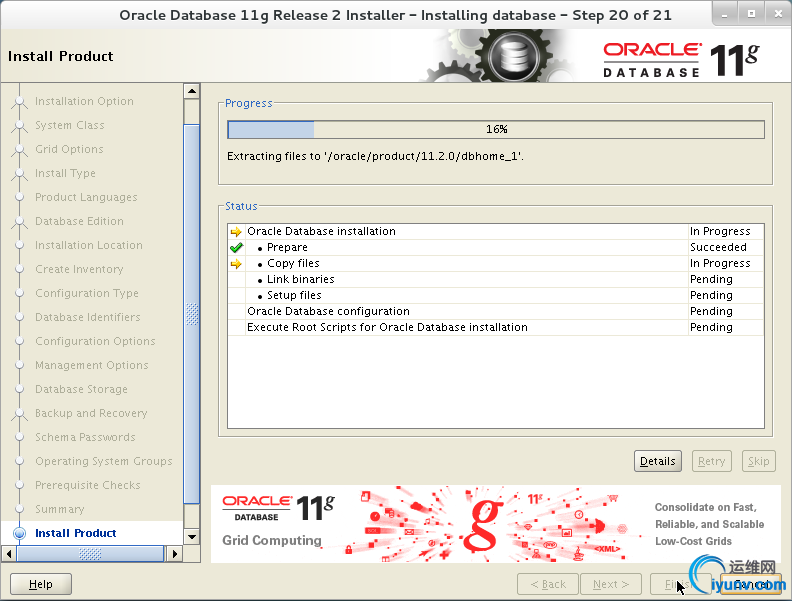The height and width of the screenshot is (601, 792).
Task: Click the Oracle 11g Grid Computing banner
Action: coord(496,524)
